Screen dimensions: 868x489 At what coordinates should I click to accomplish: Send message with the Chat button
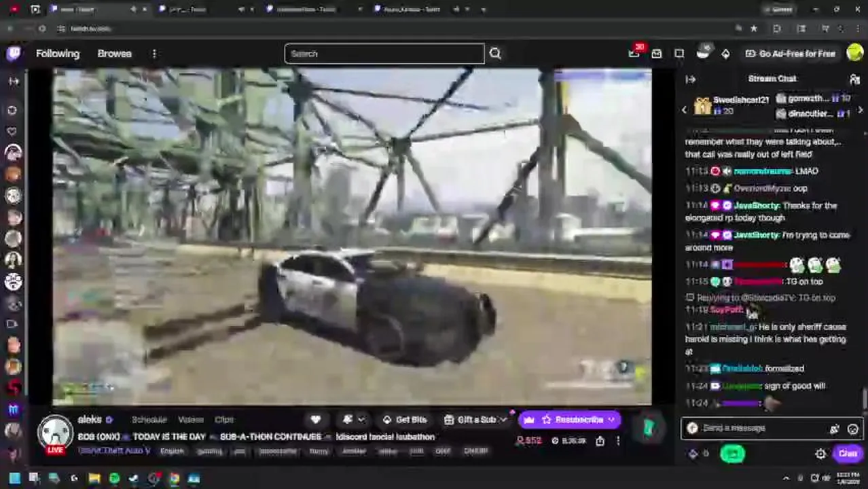click(x=848, y=454)
